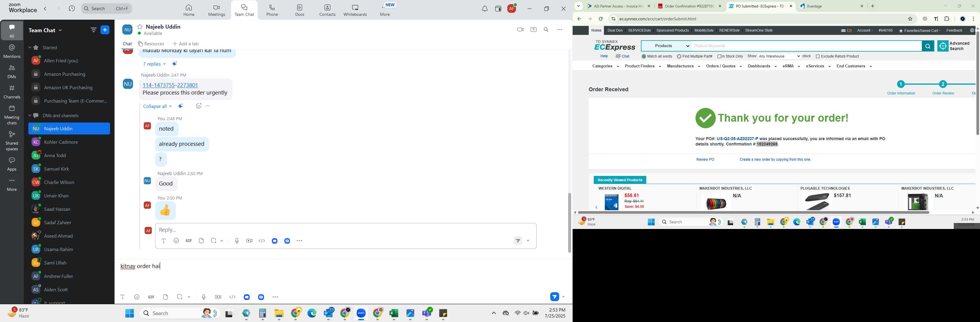Open DMs in the Zoom sidebar
The height and width of the screenshot is (322, 980).
tap(12, 72)
